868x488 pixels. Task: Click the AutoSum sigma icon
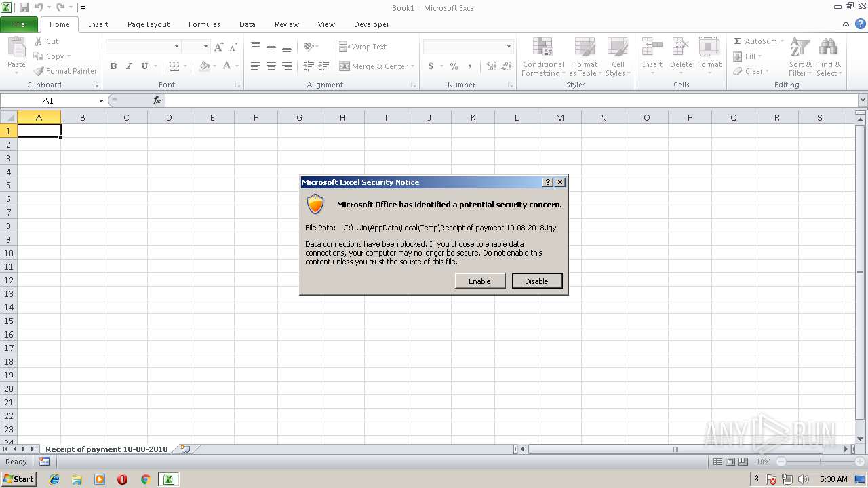738,41
